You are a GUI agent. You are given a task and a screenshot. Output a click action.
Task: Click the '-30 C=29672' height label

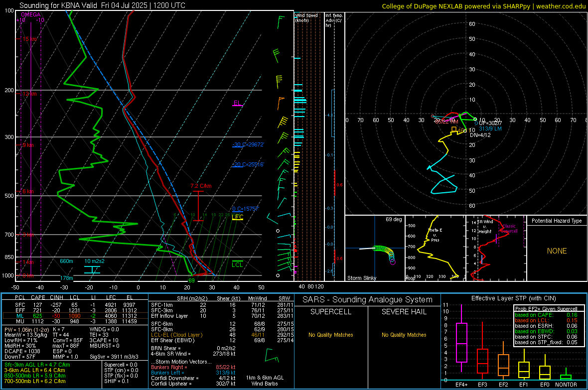(248, 144)
